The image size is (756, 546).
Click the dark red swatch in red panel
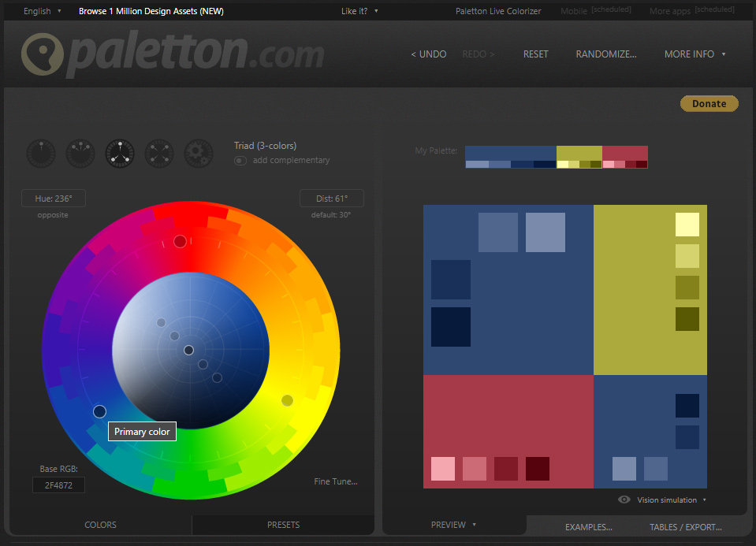[x=506, y=469]
